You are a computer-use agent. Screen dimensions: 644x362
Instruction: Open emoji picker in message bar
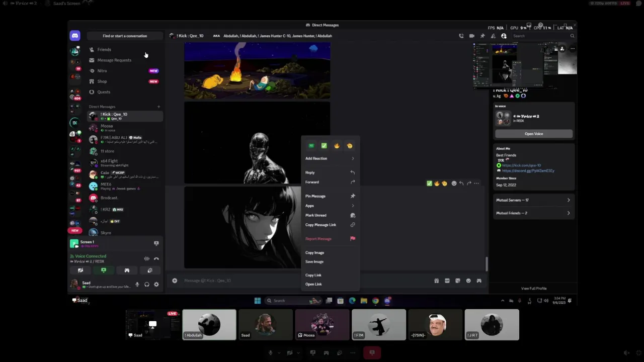tap(468, 281)
